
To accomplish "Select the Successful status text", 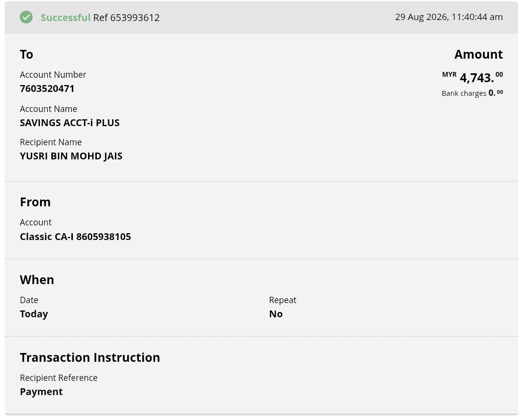I will (66, 18).
